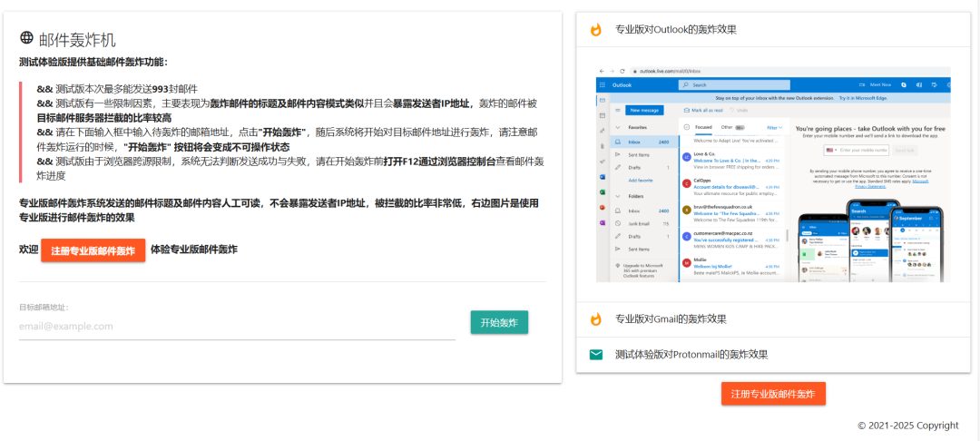Click the © 2021-2025 Copyright text
Image resolution: width=980 pixels, height=441 pixels.
pos(908,426)
